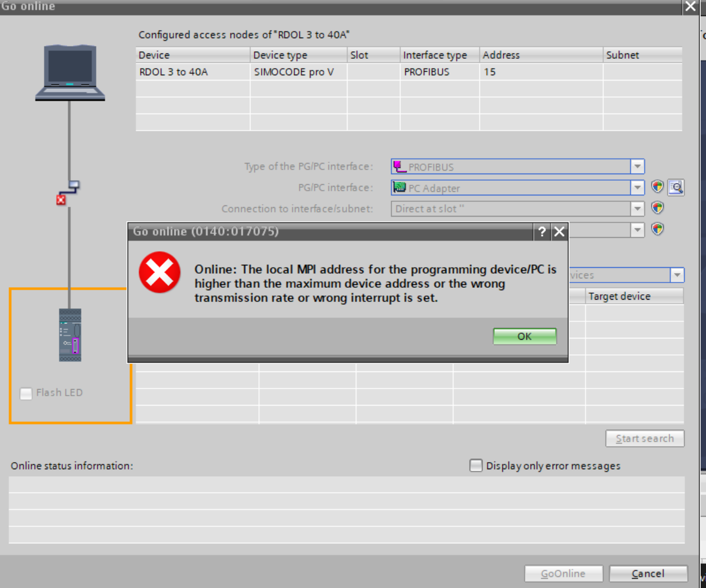Screen dimensions: 706x588
Task: Click the address 15 cell
Action: [541, 72]
